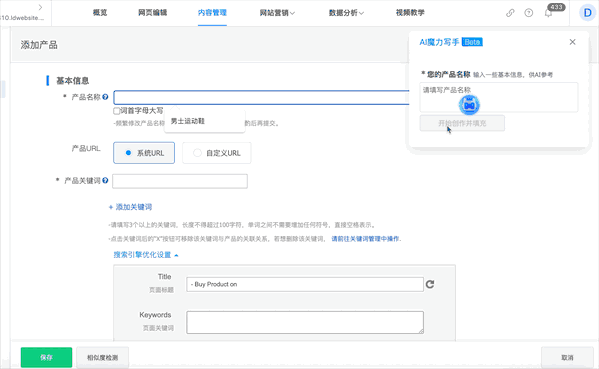Image resolution: width=599 pixels, height=369 pixels.
Task: Enable 词首字母大写 checkbox
Action: (x=117, y=111)
